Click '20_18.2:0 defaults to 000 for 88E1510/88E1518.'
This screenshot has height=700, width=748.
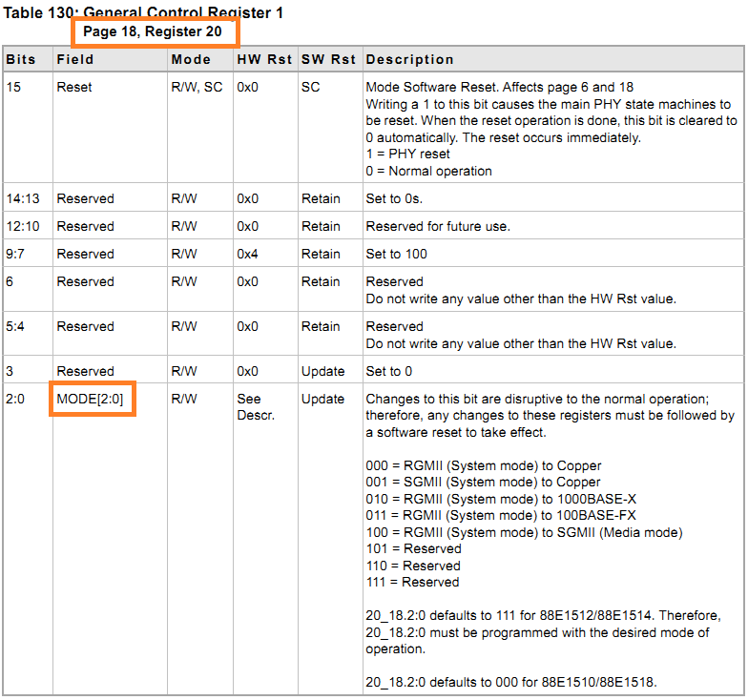click(x=511, y=682)
